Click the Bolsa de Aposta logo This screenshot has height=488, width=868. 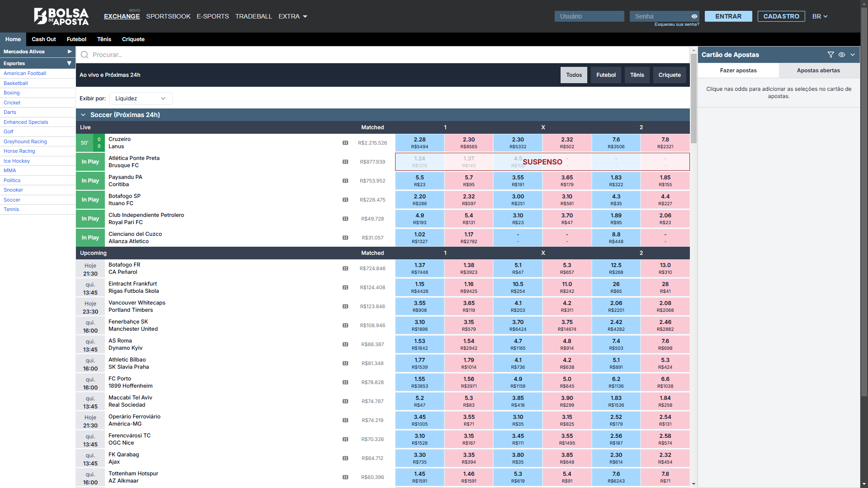pos(61,16)
